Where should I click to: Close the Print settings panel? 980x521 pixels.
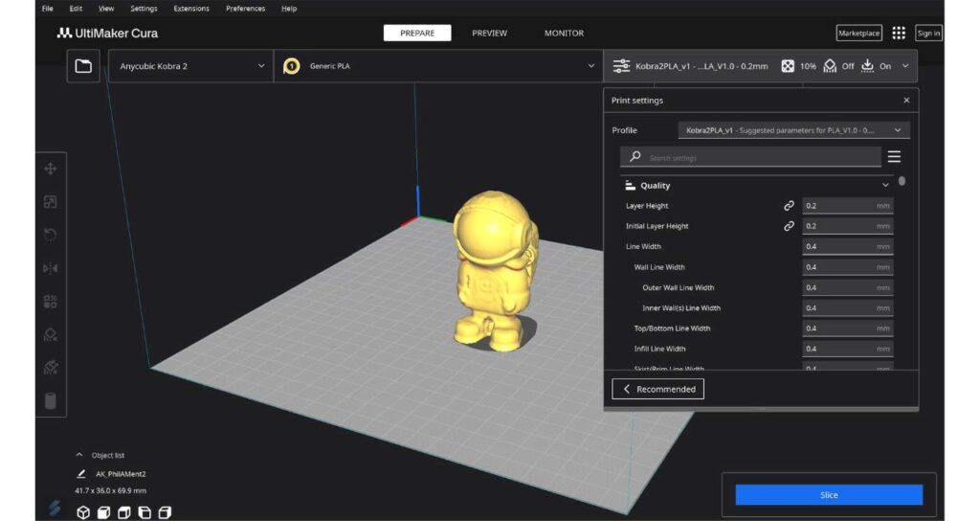(906, 100)
